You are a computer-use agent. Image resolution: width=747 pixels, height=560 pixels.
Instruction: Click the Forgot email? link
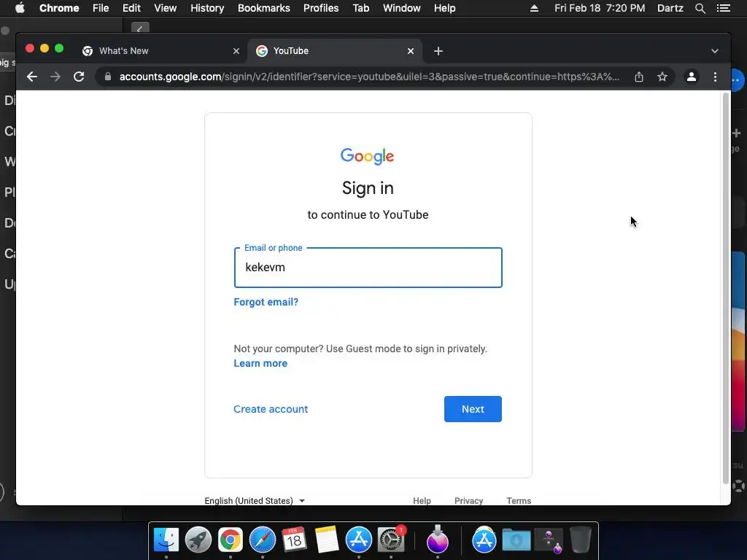click(x=266, y=302)
